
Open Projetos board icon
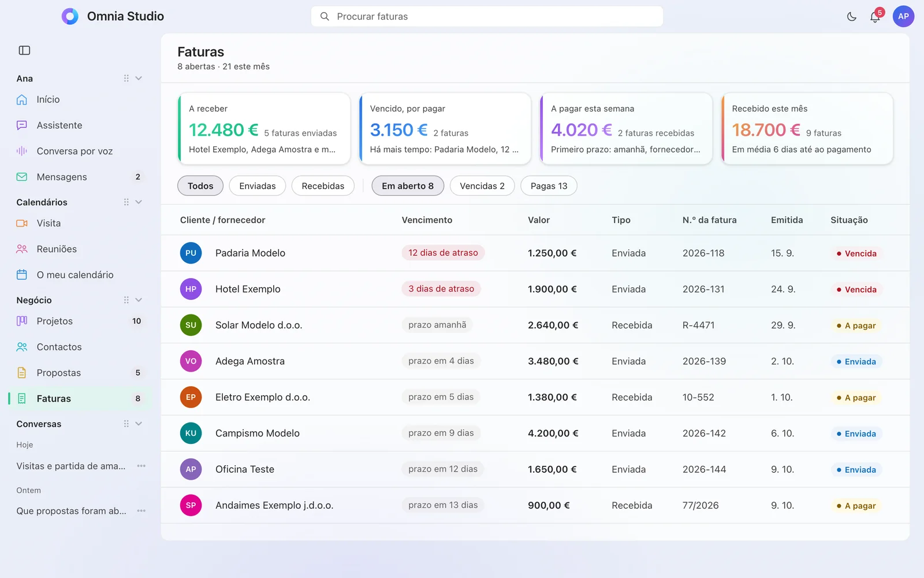pyautogui.click(x=22, y=321)
